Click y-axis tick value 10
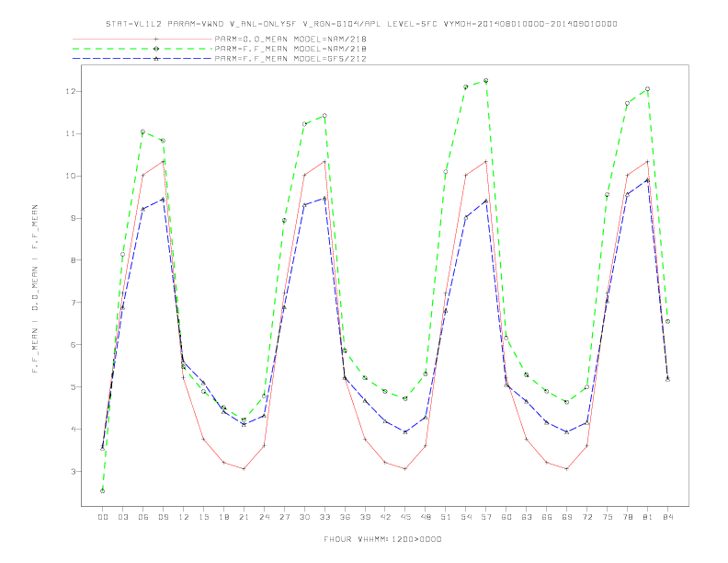 point(70,176)
